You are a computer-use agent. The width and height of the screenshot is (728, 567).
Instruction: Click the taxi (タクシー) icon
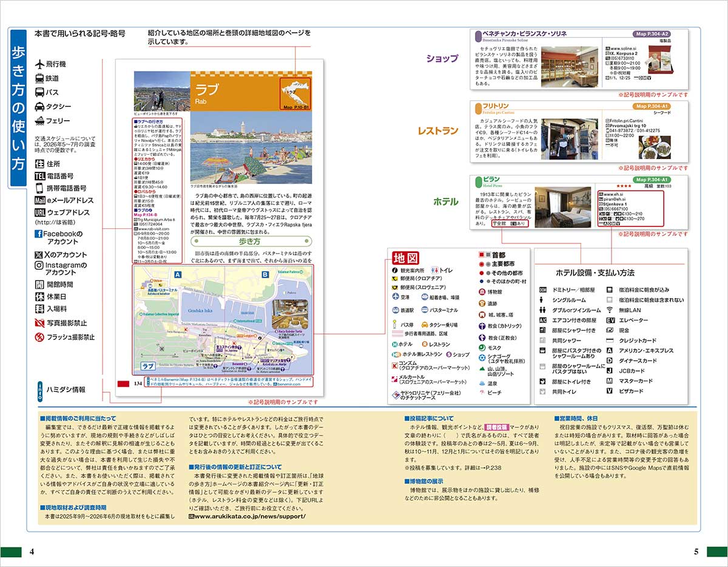[41, 106]
